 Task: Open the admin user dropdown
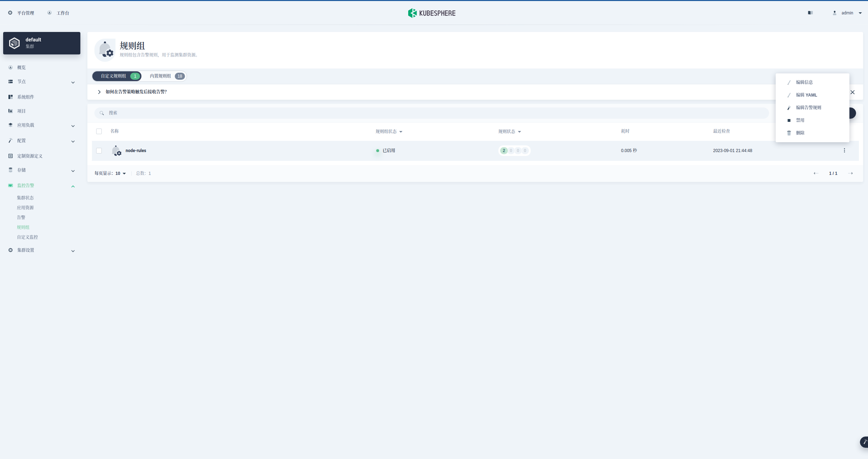tap(847, 13)
